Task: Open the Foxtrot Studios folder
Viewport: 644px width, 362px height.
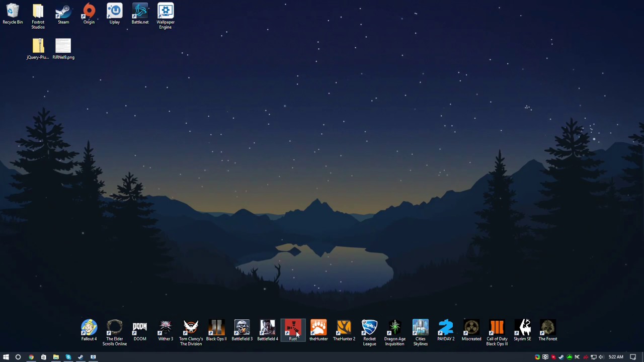Action: [38, 11]
